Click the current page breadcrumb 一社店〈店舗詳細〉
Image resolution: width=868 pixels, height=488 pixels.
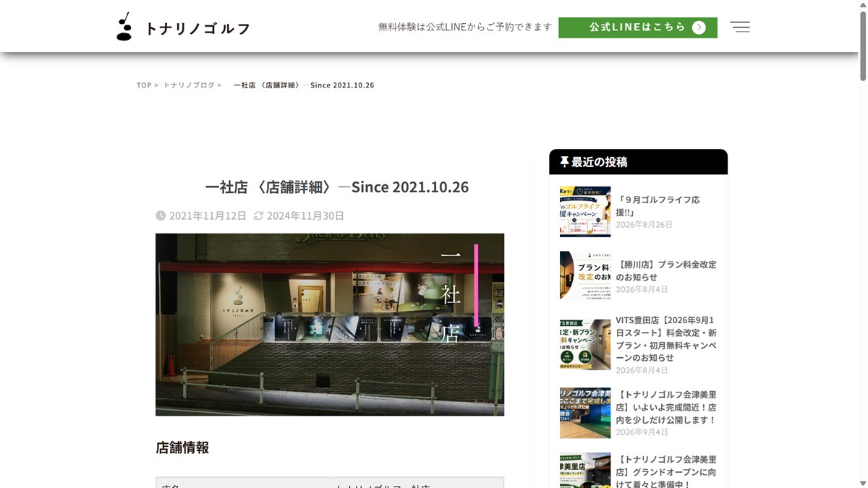click(x=304, y=85)
